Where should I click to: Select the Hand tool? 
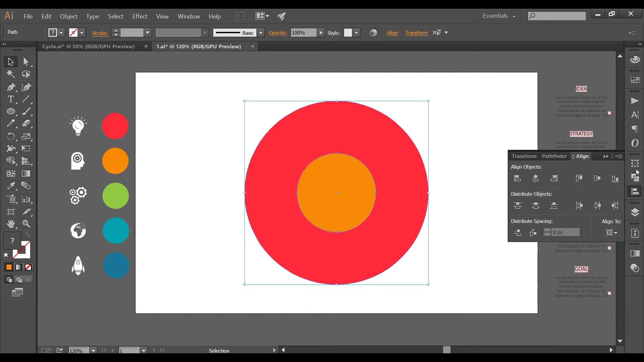coord(11,224)
